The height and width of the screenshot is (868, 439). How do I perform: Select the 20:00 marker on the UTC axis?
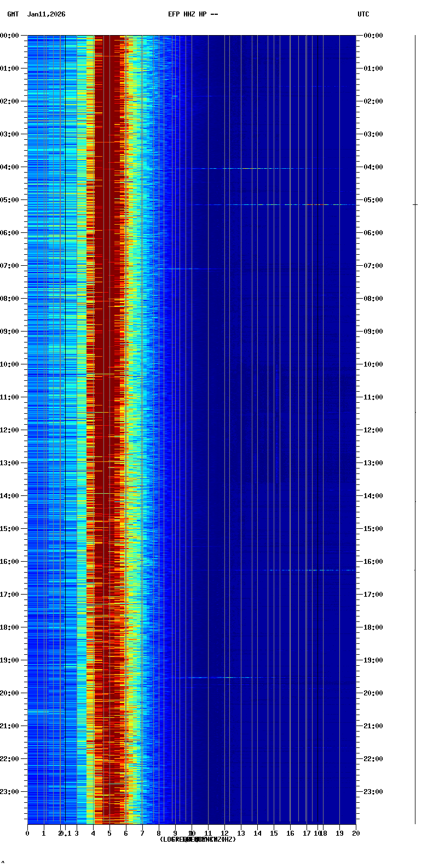pyautogui.click(x=373, y=693)
